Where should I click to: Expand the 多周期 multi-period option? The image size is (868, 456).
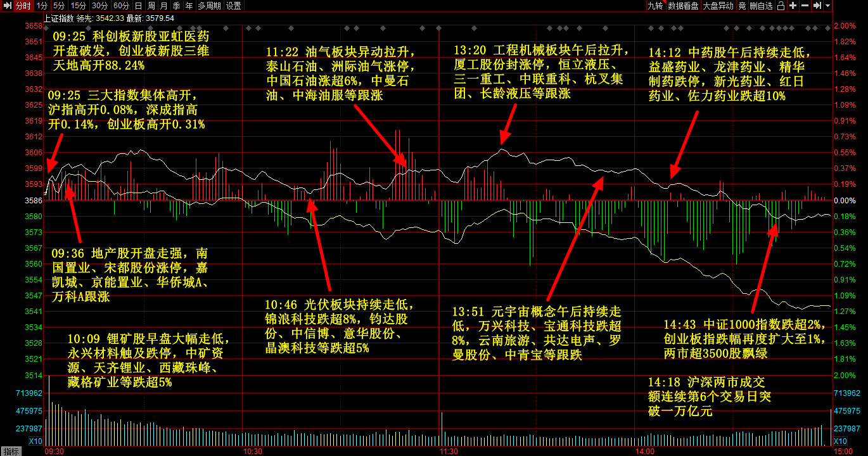(x=209, y=6)
